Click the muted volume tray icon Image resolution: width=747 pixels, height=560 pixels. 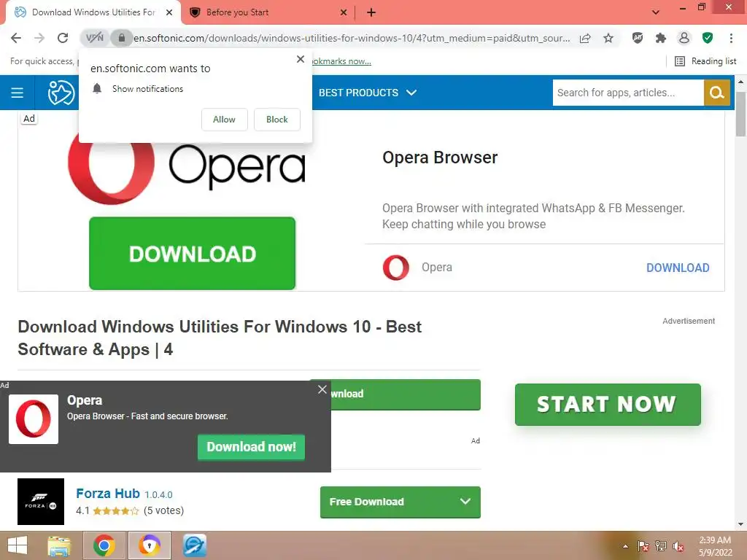[678, 546]
